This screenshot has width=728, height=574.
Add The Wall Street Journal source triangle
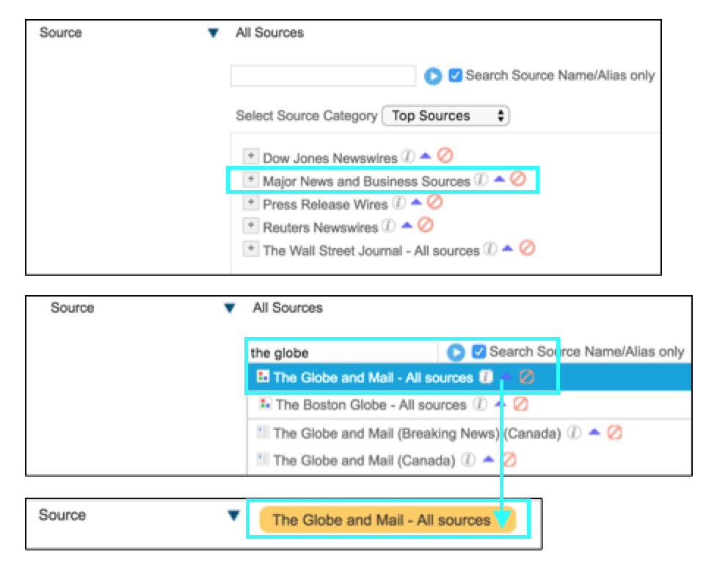508,248
